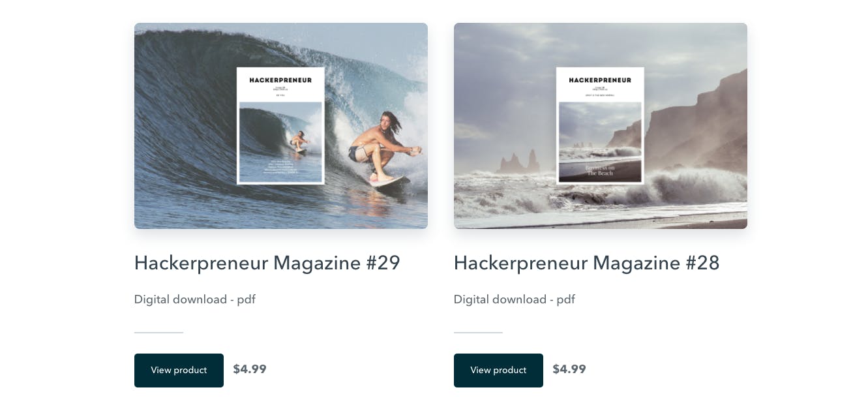Click View product button for Magazine #29
Screen dimensions: 868x409
[x=179, y=371]
